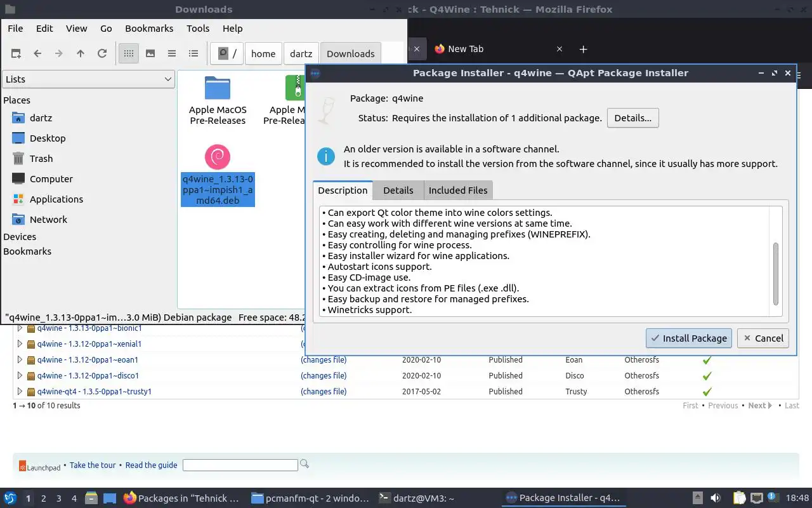Click the green Apple M archive file icon
Image resolution: width=812 pixels, height=508 pixels.
pyautogui.click(x=296, y=88)
